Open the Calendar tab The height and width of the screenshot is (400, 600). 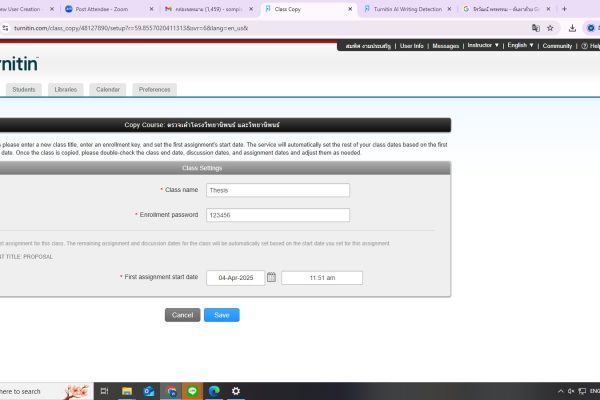(108, 90)
